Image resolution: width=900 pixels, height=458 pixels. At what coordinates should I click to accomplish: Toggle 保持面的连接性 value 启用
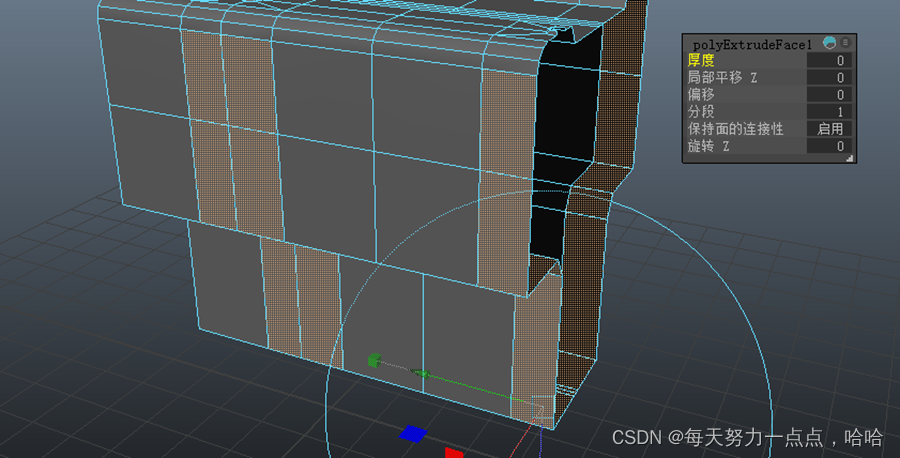829,129
